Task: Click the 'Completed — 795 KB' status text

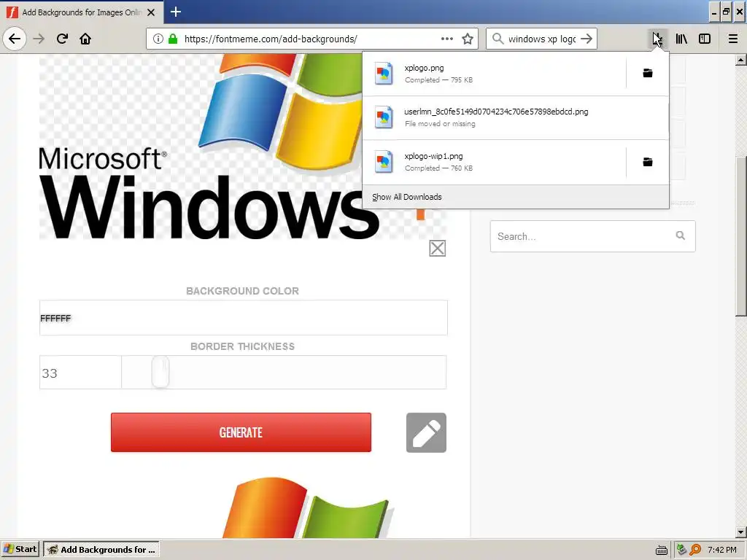Action: tap(438, 80)
